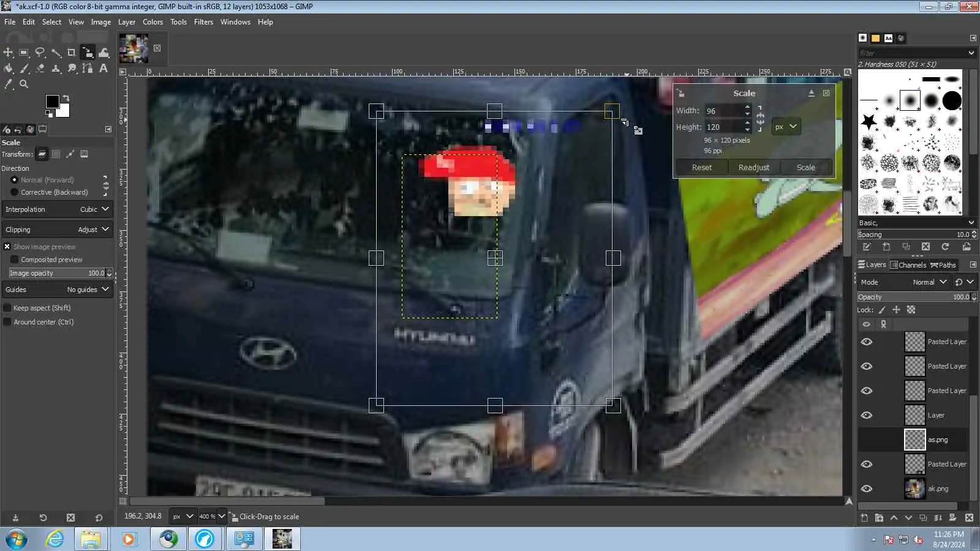Select the Clone stamp tool
This screenshot has height=551, width=980.
[x=56, y=69]
